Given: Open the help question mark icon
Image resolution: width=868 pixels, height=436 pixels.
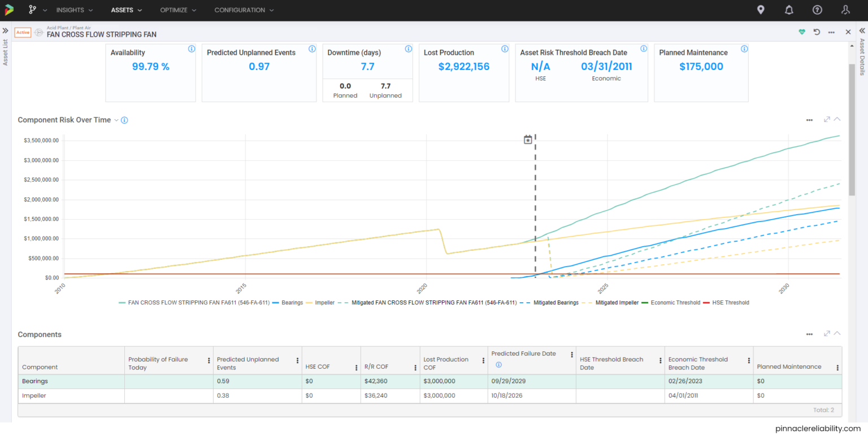Looking at the screenshot, I should (817, 10).
